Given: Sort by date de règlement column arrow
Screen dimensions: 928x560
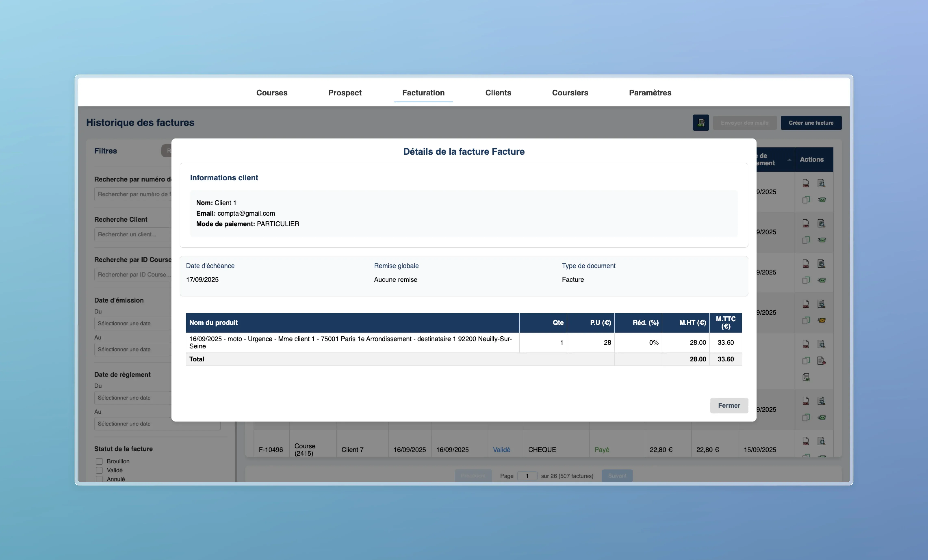Looking at the screenshot, I should 789,160.
